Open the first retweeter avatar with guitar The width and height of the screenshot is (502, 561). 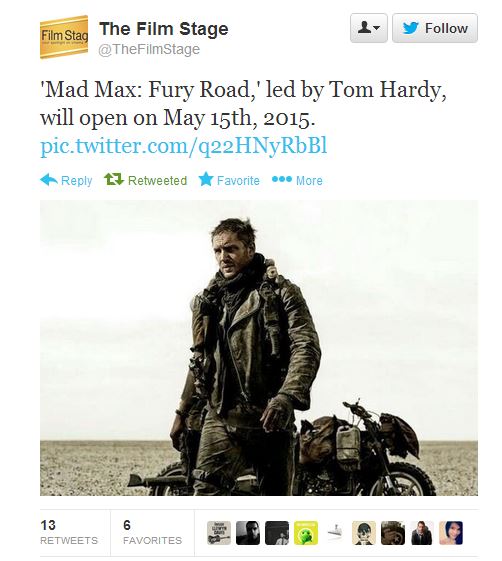click(219, 533)
